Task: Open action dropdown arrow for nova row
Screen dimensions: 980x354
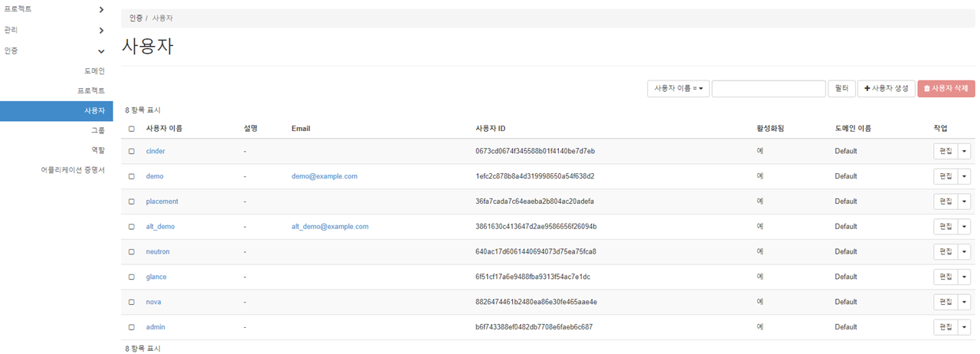Action: coord(964,302)
